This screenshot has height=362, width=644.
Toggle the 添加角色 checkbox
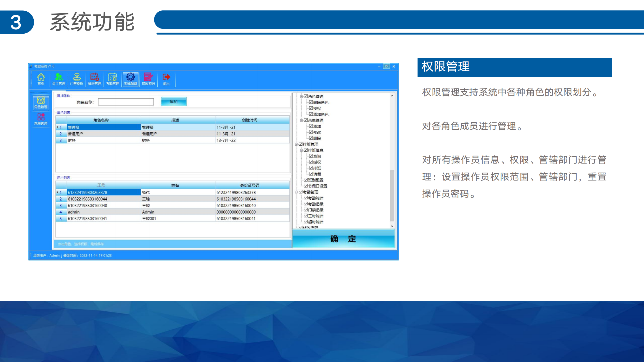[x=311, y=114]
